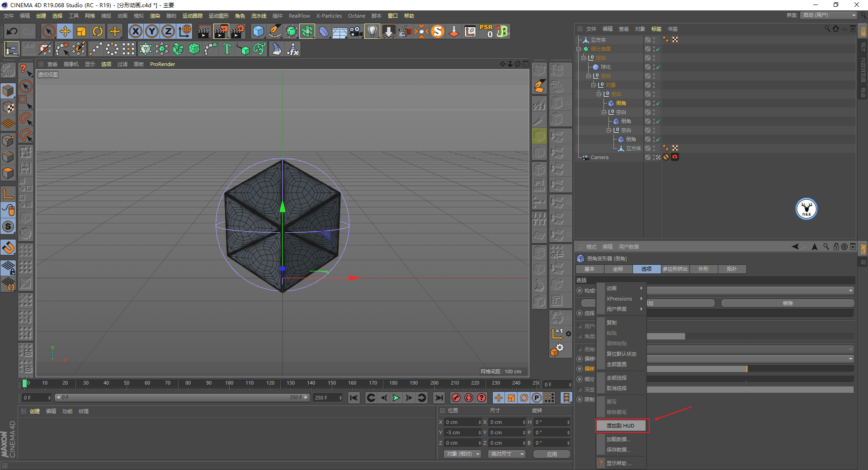
Task: Render to Picture Viewer
Action: [x=221, y=31]
